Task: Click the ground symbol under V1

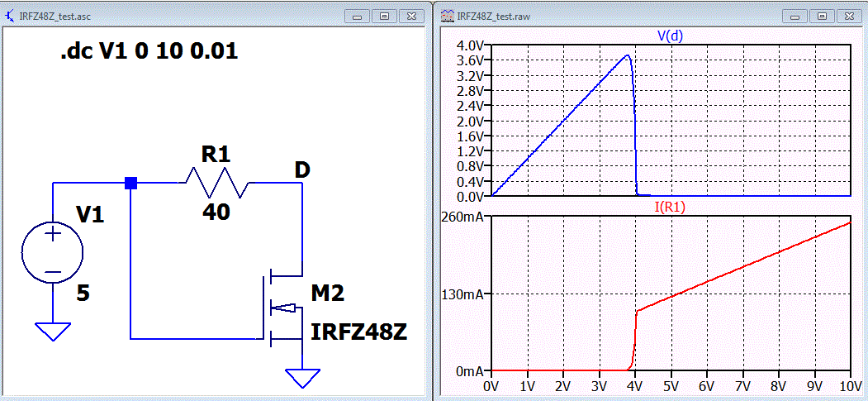Action: coord(53,332)
